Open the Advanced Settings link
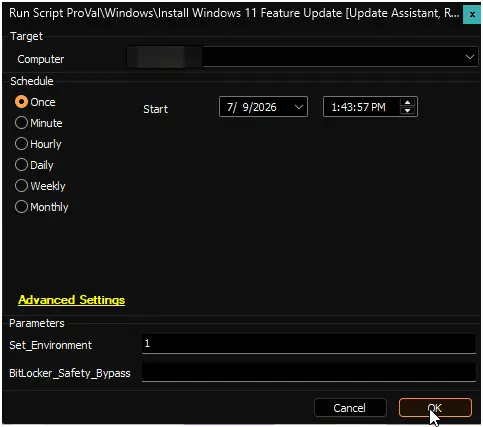 click(x=72, y=300)
